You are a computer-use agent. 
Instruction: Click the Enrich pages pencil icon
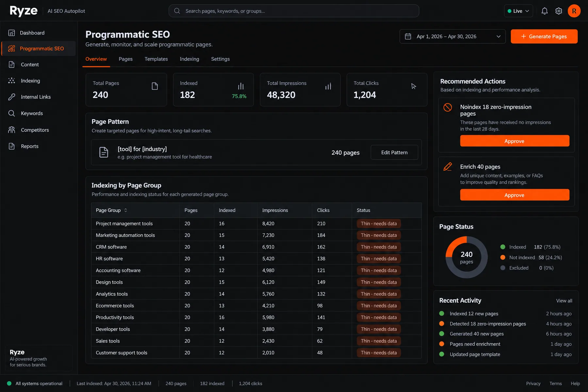448,167
